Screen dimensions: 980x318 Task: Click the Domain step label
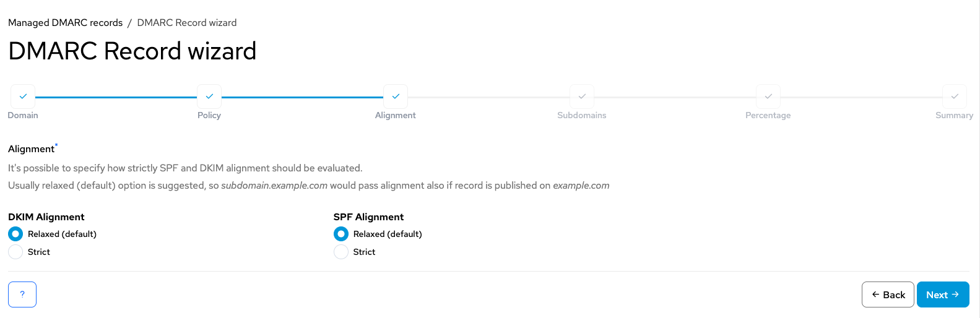[x=23, y=115]
